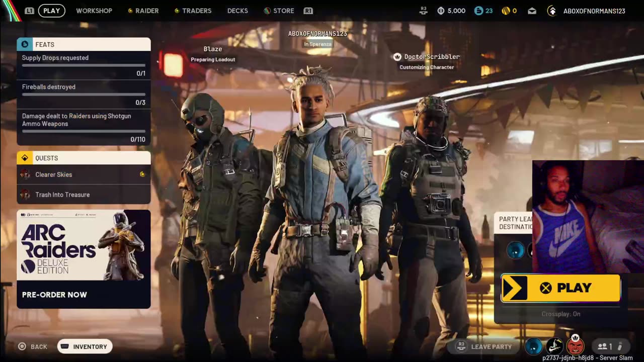The image size is (644, 362).
Task: Click the 'Preparing Loadout' status under Blaze
Action: coord(213,59)
